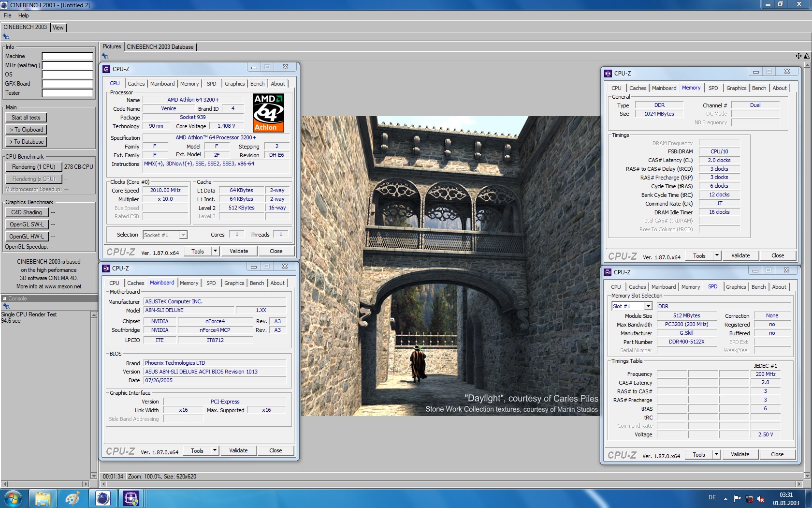The width and height of the screenshot is (812, 508).
Task: Run Rendering (1 CPU) benchmark
Action: (34, 167)
